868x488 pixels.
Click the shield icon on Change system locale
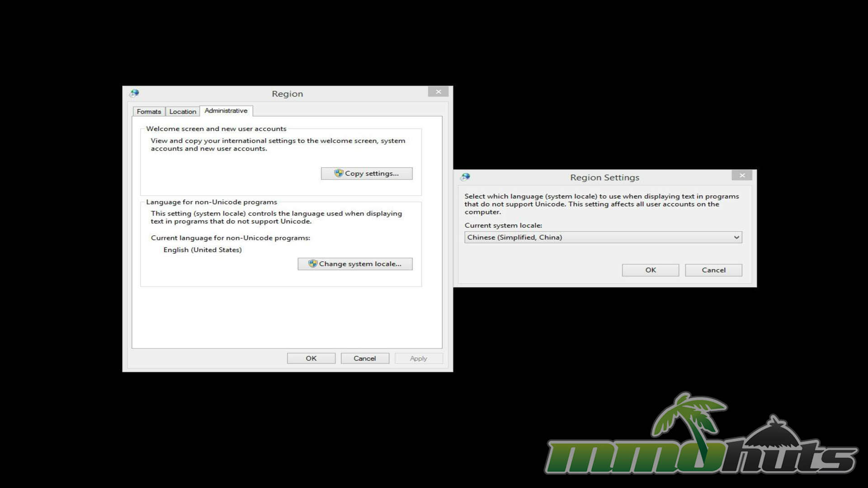(x=313, y=263)
